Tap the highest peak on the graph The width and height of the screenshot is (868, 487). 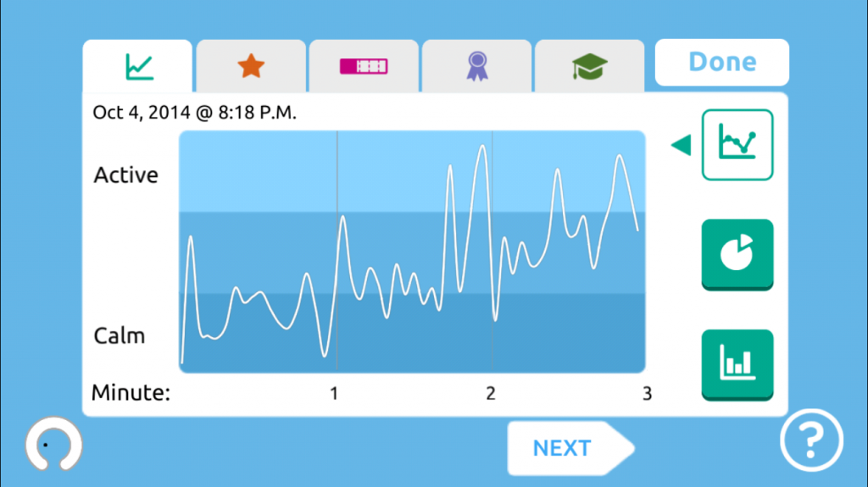point(482,147)
